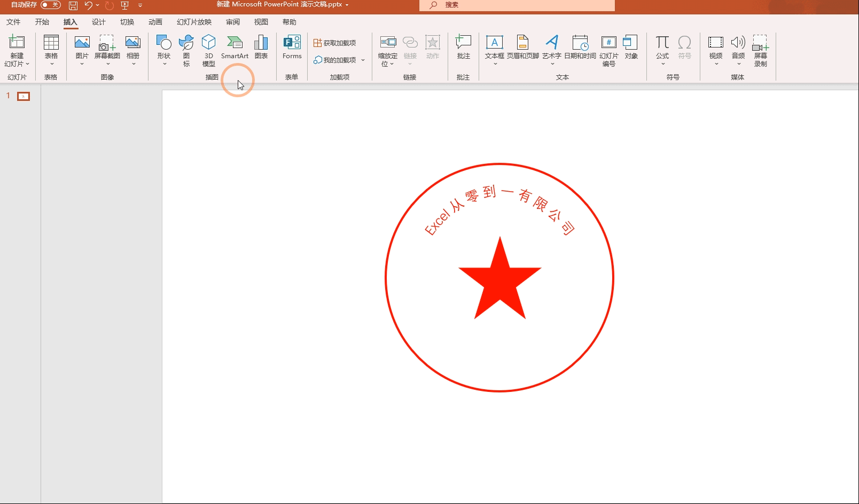The width and height of the screenshot is (859, 504).
Task: Expand the 艺术字 WordArt gallery
Action: [552, 64]
